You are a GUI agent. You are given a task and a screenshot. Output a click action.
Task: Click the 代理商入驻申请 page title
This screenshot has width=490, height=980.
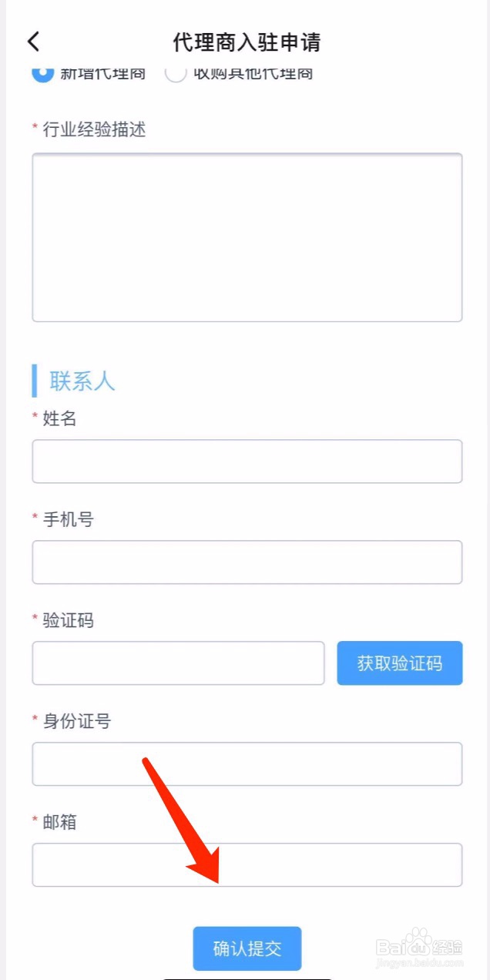247,42
